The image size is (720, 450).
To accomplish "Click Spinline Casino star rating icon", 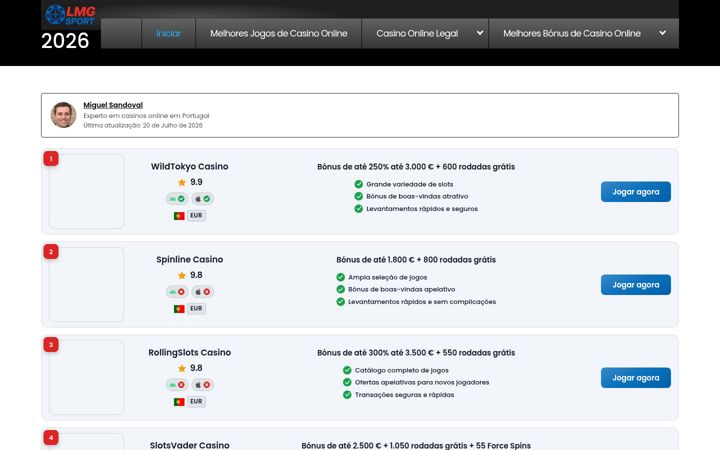I will 182,275.
